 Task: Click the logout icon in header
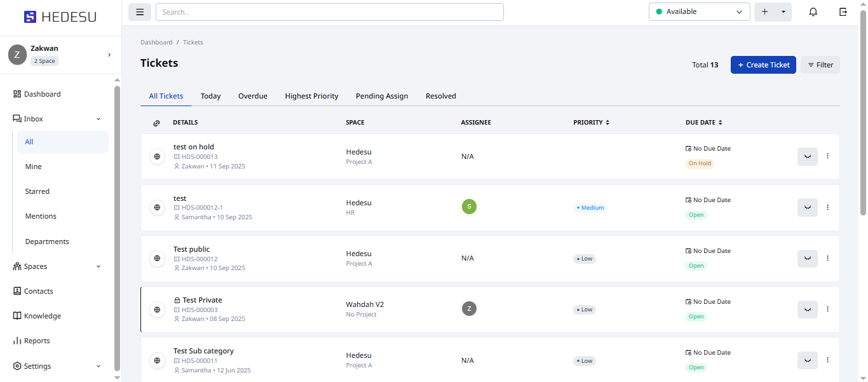click(x=843, y=12)
